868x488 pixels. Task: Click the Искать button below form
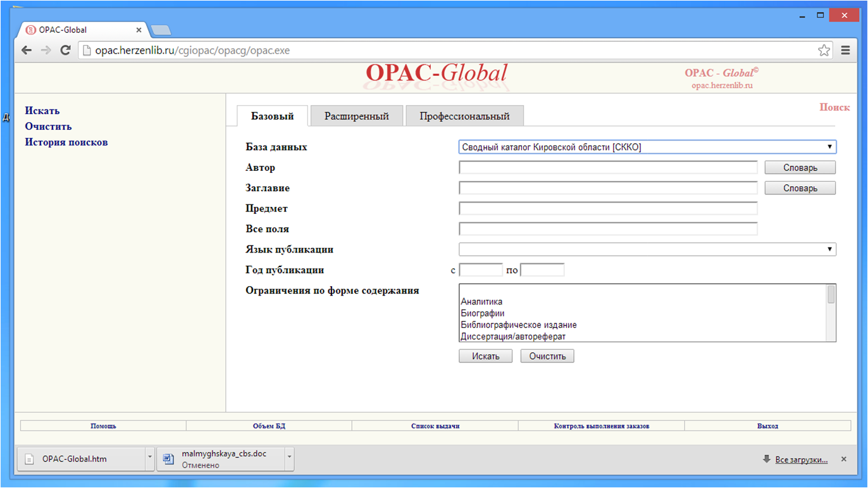point(485,356)
